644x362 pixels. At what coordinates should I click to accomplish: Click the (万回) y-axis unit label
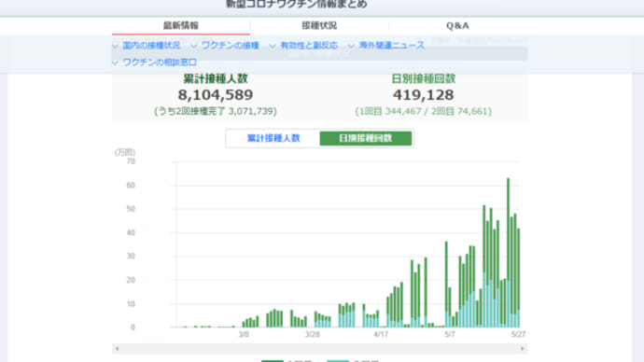coord(125,152)
